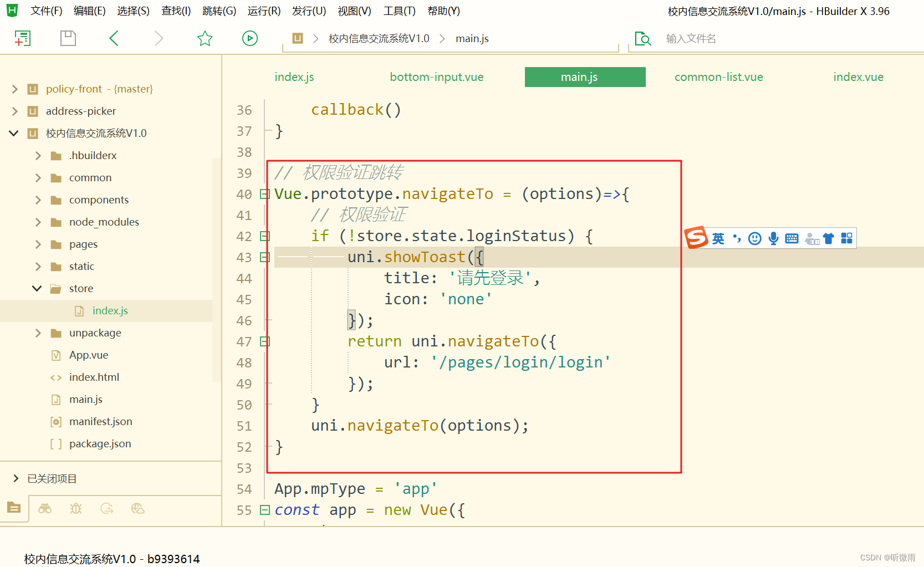Click the Sogou account user icon
Viewport: 924px width, 567px height.
(812, 239)
